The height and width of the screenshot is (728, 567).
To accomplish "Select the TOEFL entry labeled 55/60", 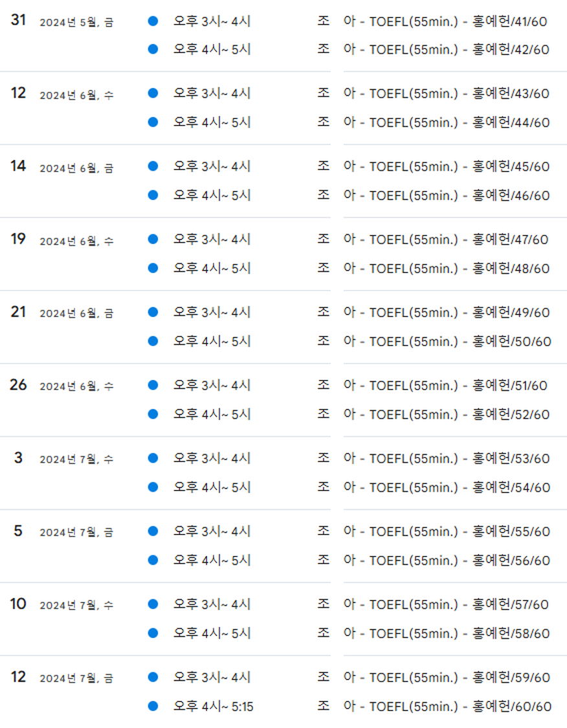I will pyautogui.click(x=434, y=531).
